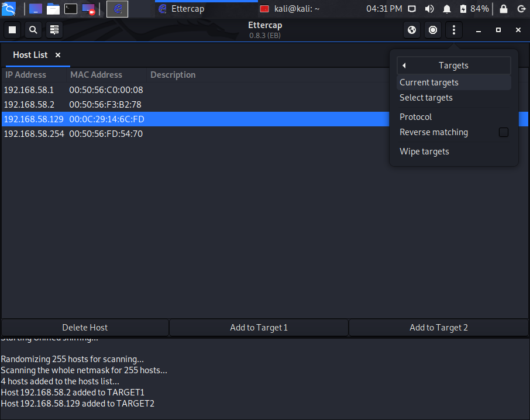Scan for hosts using magnifier icon
This screenshot has height=420, width=530.
(33, 30)
